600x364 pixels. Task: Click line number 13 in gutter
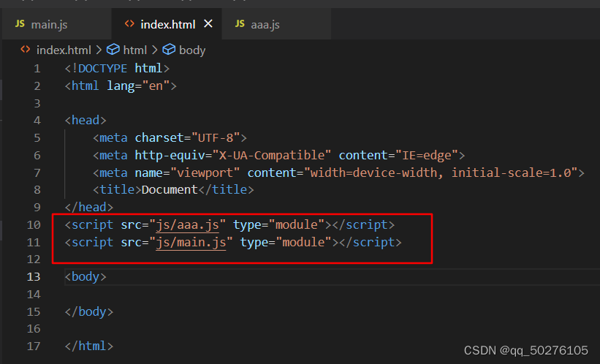(34, 277)
